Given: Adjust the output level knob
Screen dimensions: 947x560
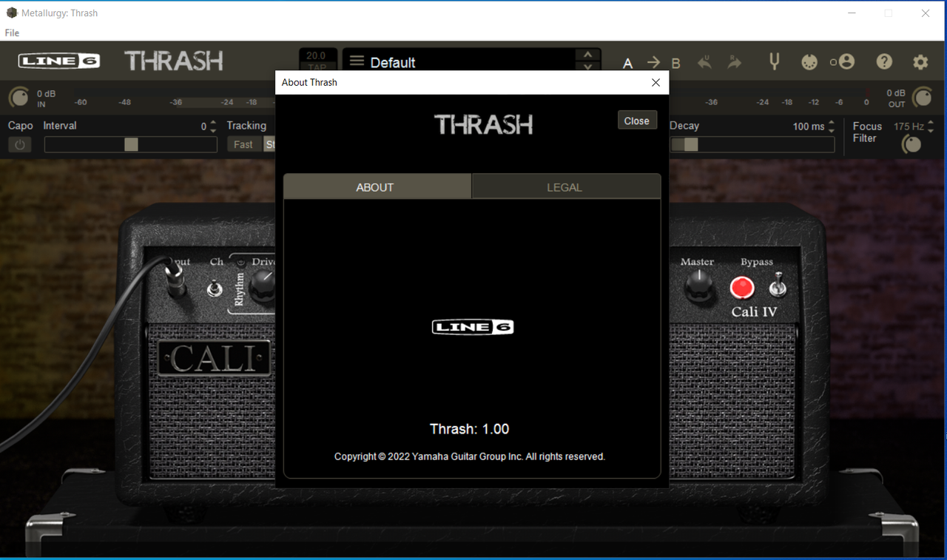Looking at the screenshot, I should coord(922,98).
